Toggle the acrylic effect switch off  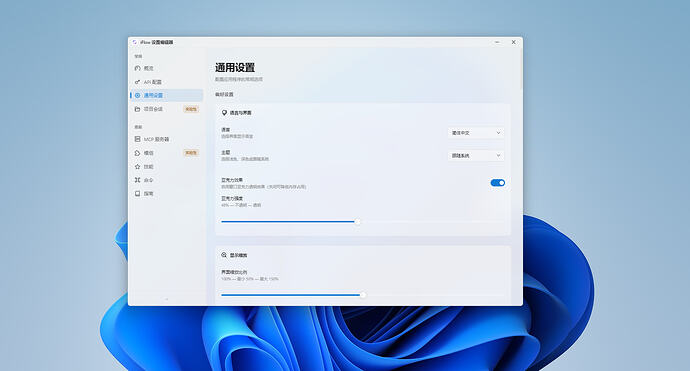click(x=498, y=183)
